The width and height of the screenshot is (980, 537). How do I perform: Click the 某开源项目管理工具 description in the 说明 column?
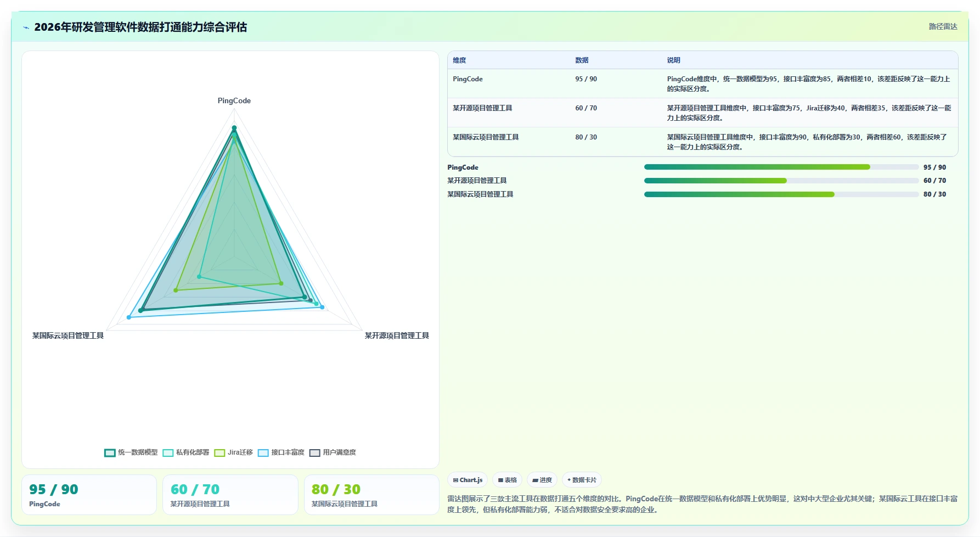[x=809, y=113]
